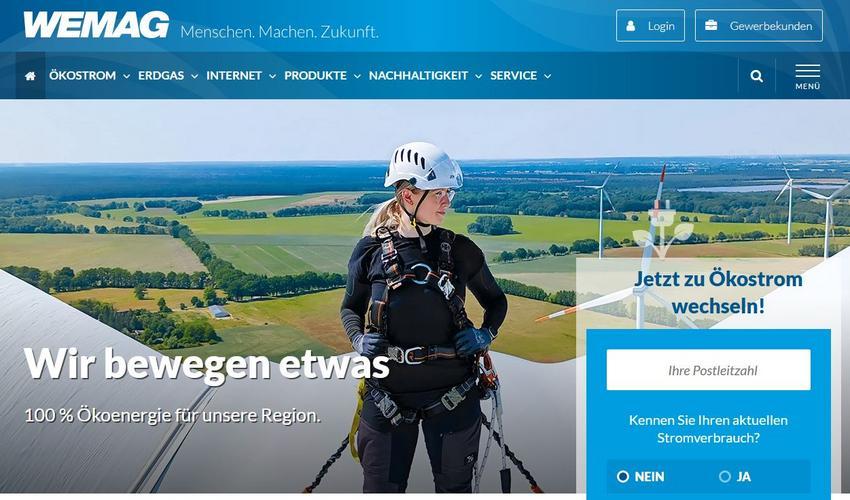
Task: Click the 'Jetzt zu Ökostrom wechseln!' heading
Action: click(718, 292)
